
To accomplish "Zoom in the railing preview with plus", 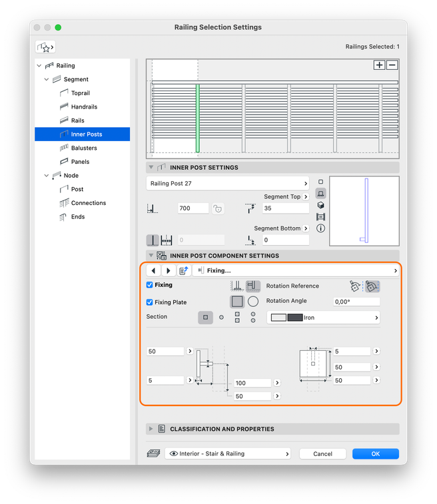I will (379, 65).
